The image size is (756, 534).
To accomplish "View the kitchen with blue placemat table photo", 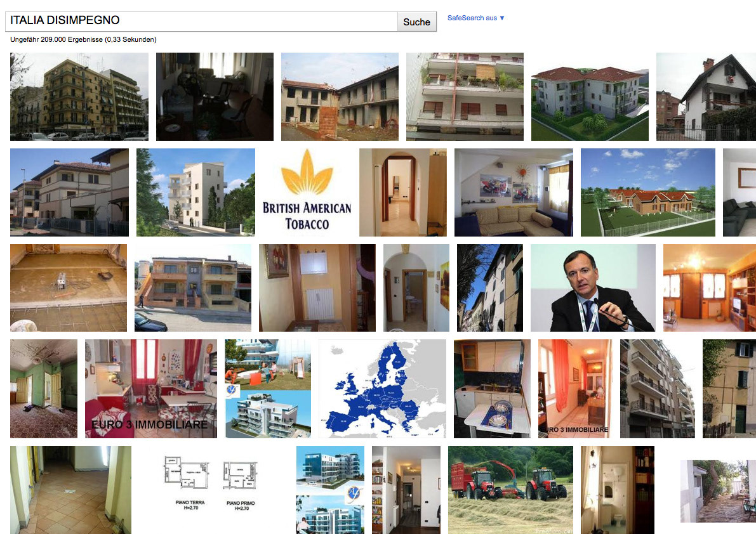I will tap(493, 389).
